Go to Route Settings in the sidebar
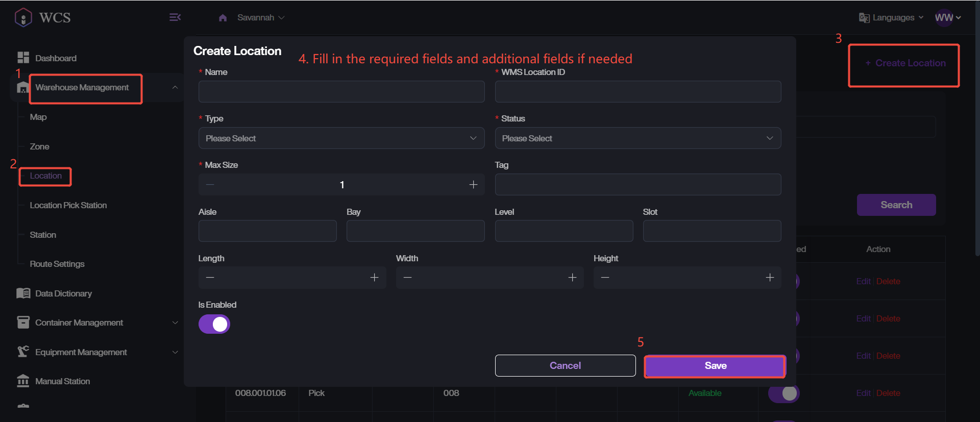Viewport: 980px width, 422px height. [57, 264]
